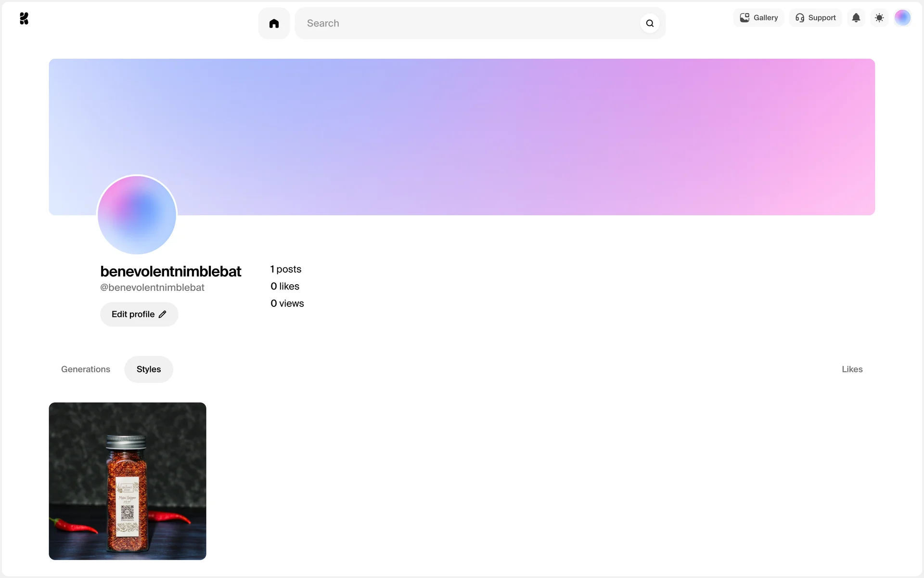Open the notifications bell
The height and width of the screenshot is (578, 924).
coord(856,18)
